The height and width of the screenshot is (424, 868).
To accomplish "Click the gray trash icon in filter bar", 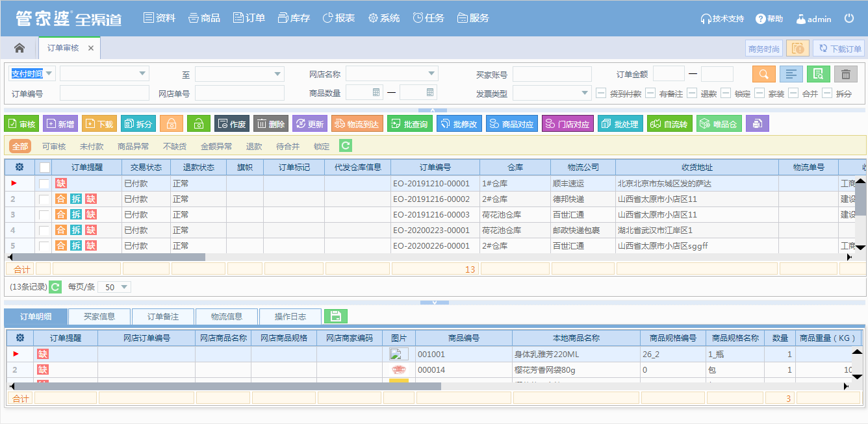I will click(x=846, y=74).
